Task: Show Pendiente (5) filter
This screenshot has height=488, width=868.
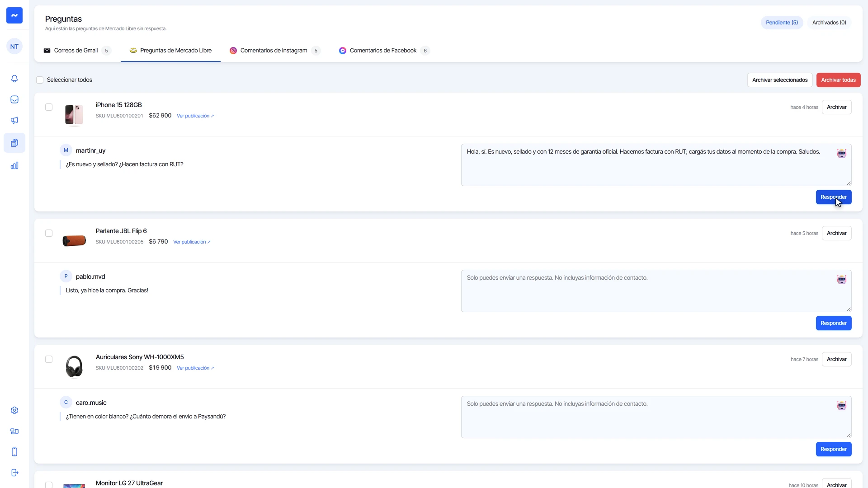Action: coord(782,23)
